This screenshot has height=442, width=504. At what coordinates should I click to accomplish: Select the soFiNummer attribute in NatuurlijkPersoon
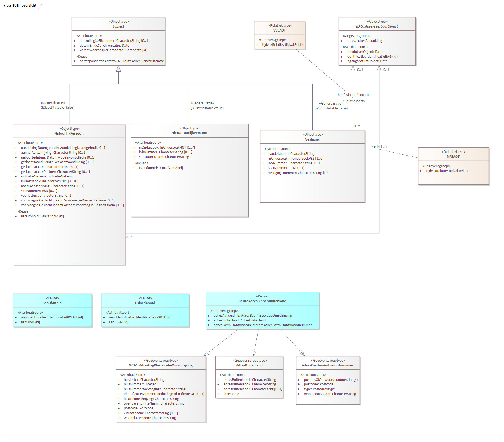click(39, 191)
